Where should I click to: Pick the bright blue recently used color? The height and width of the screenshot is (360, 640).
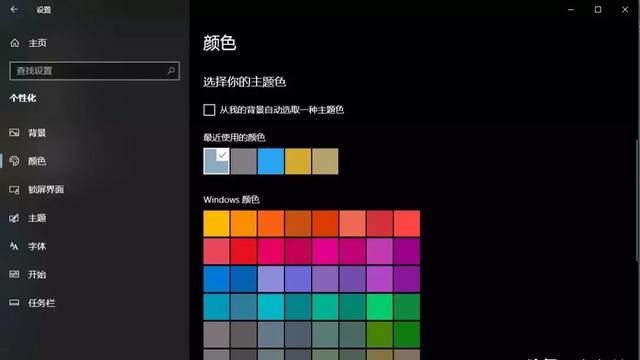[x=271, y=161]
